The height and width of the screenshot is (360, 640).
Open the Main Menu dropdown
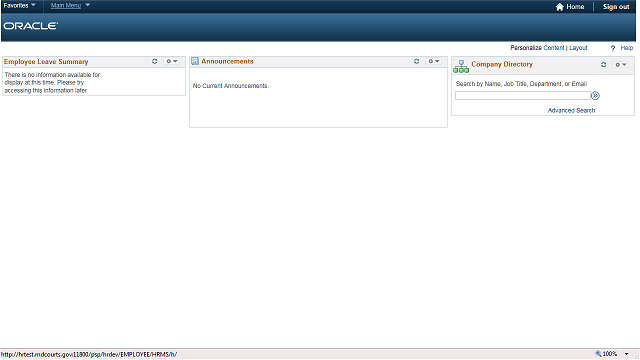click(x=70, y=5)
